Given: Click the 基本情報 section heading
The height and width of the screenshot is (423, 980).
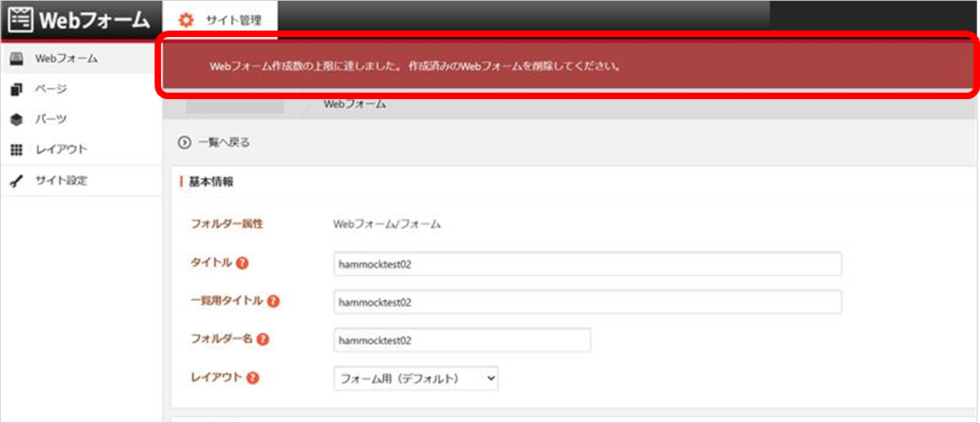Looking at the screenshot, I should (211, 182).
